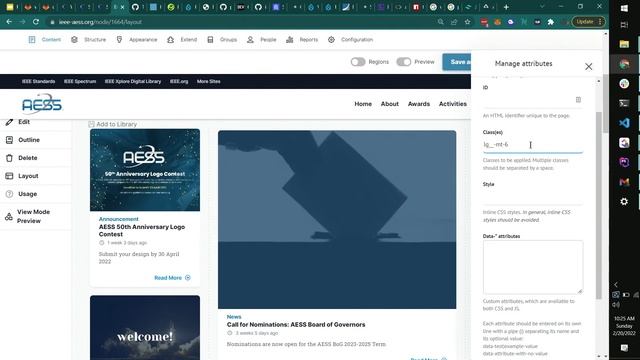640x360 pixels.
Task: Open the People admin menu
Action: [x=262, y=40]
